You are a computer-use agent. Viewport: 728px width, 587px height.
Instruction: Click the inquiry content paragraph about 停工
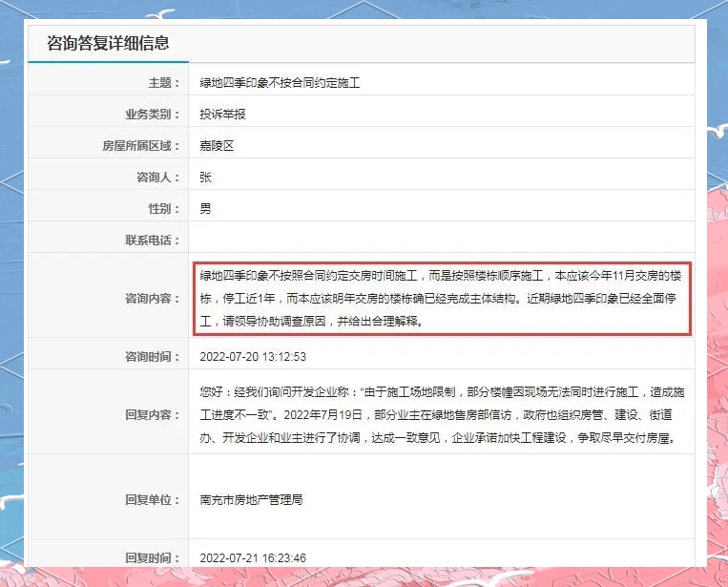441,298
